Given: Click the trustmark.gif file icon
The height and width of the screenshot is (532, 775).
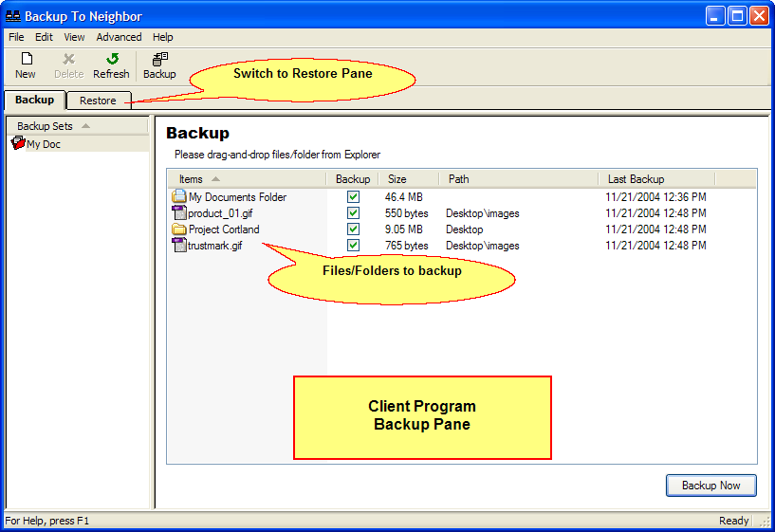Looking at the screenshot, I should pos(179,246).
